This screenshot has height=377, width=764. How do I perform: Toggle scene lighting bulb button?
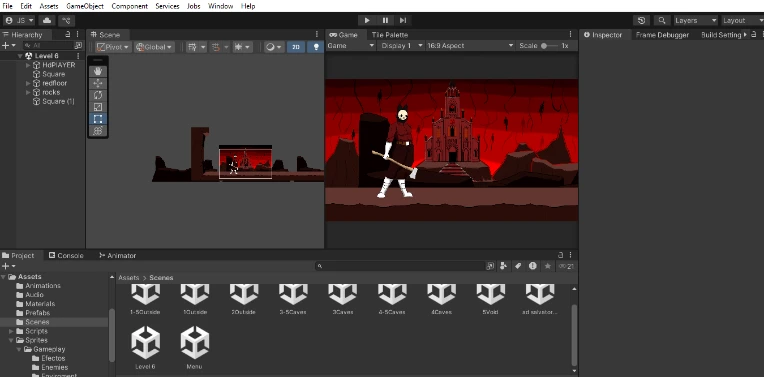click(x=316, y=47)
